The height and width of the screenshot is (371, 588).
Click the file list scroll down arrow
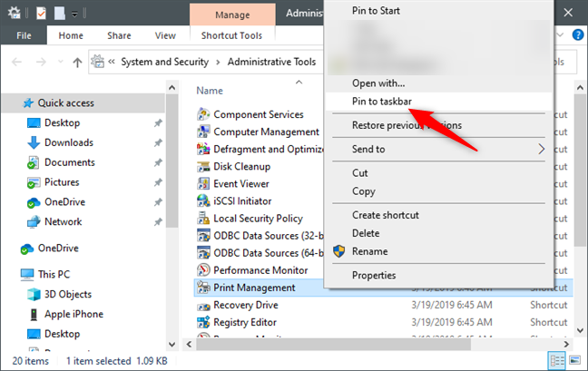(x=580, y=330)
